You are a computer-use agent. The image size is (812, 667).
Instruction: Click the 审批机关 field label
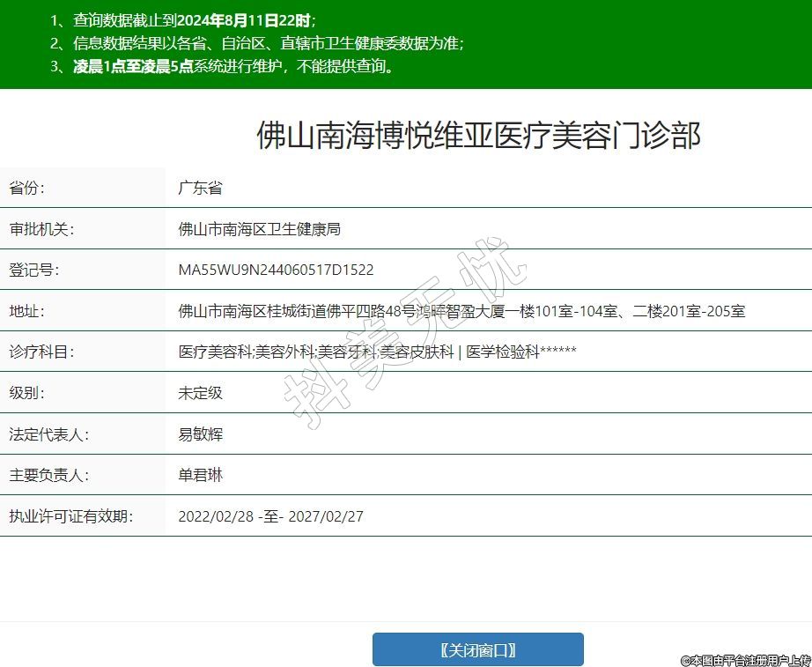(41, 229)
